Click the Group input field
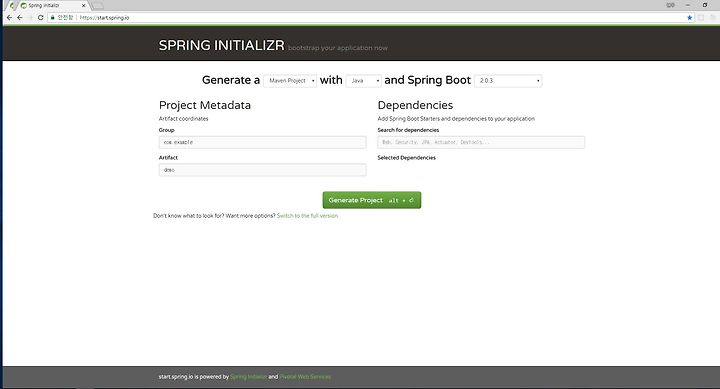Viewport: 720px width, 389px height. tap(262, 142)
